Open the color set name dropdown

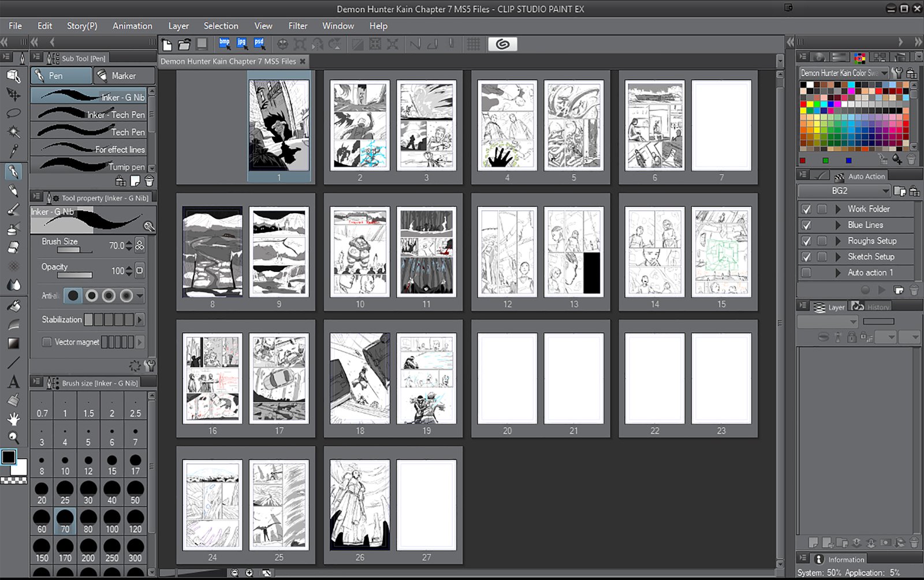tap(884, 73)
